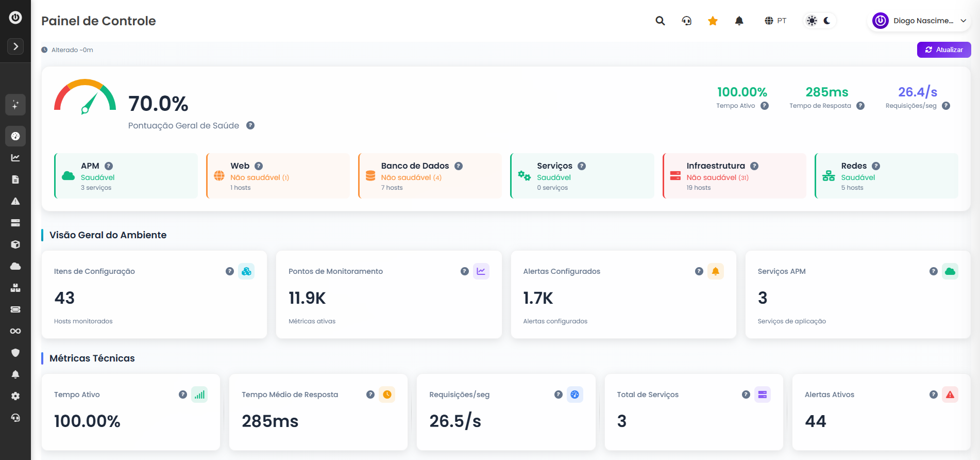The height and width of the screenshot is (460, 980).
Task: Show help for Pontuação Geral de Saúde
Action: [250, 125]
